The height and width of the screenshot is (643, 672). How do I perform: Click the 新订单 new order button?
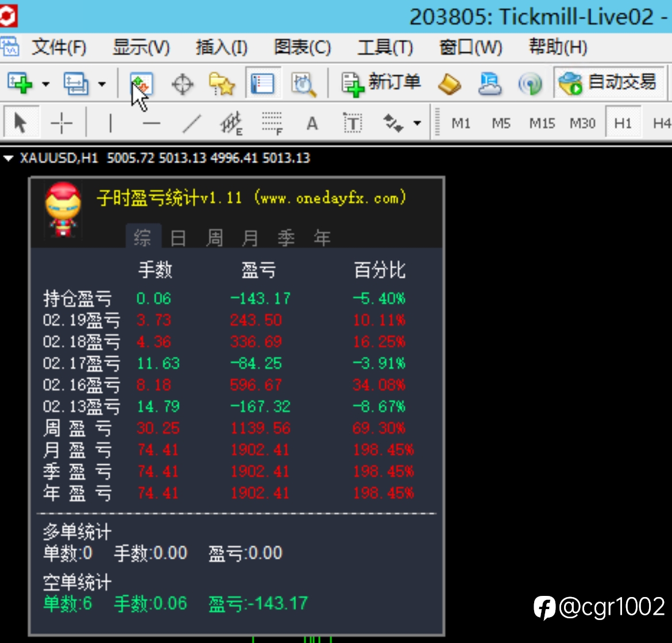click(381, 83)
